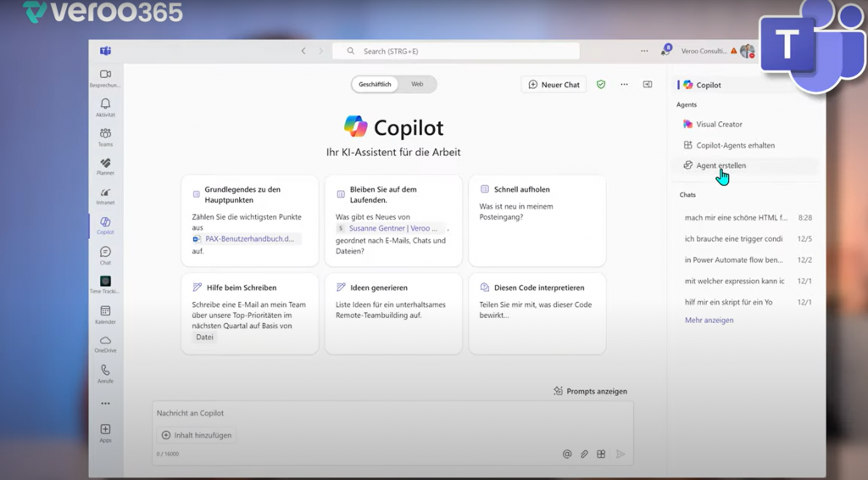Open chat 'hilf mir ein skript für ein Yo'
This screenshot has height=480, width=868.
[x=748, y=302]
